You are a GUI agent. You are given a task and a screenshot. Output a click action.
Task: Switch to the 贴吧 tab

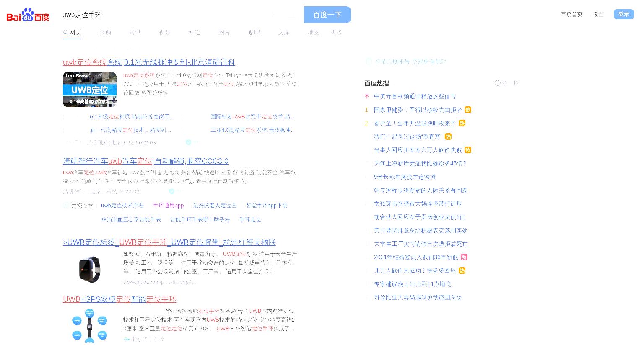click(254, 32)
